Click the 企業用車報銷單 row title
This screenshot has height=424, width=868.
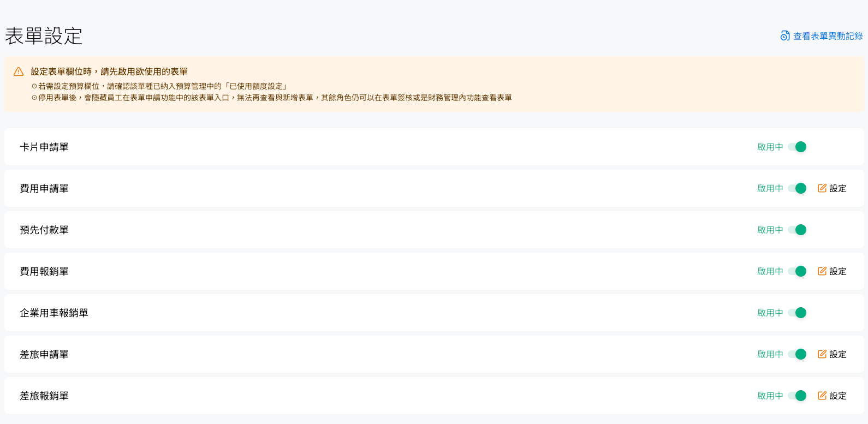(x=54, y=313)
